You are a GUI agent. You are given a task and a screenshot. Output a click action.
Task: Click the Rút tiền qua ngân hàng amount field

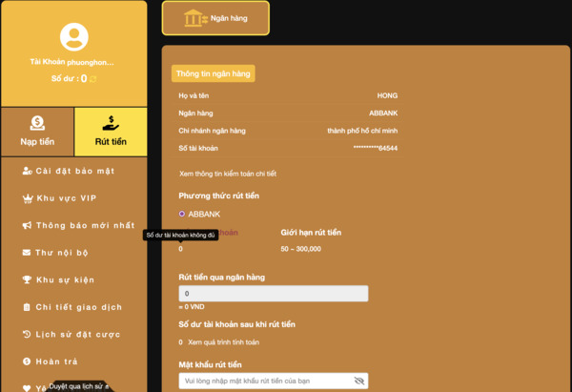(273, 294)
